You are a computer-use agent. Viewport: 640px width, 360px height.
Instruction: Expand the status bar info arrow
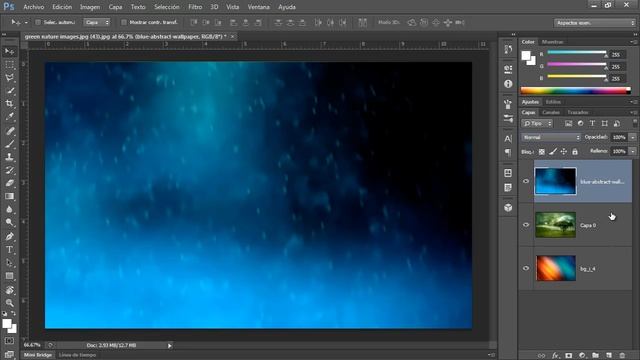pyautogui.click(x=170, y=346)
